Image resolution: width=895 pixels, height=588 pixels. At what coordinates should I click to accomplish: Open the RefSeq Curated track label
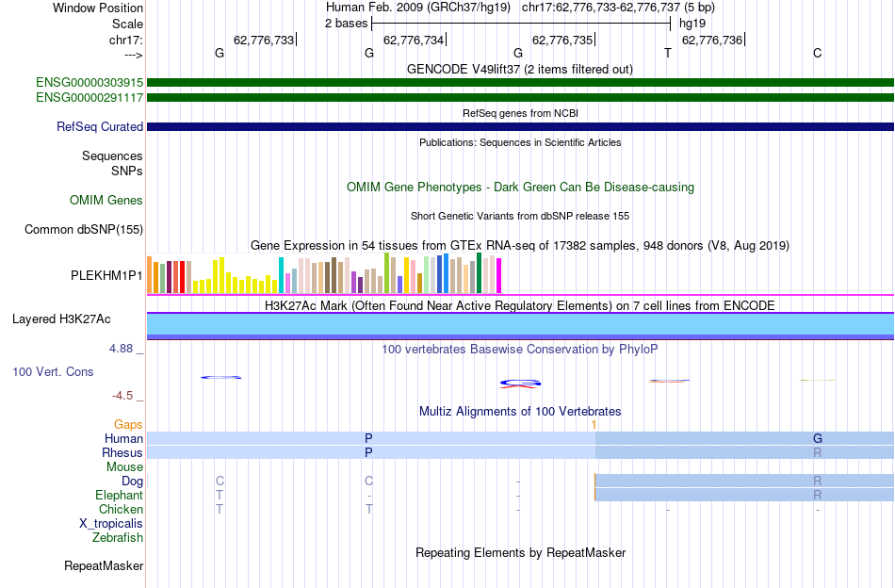click(100, 126)
